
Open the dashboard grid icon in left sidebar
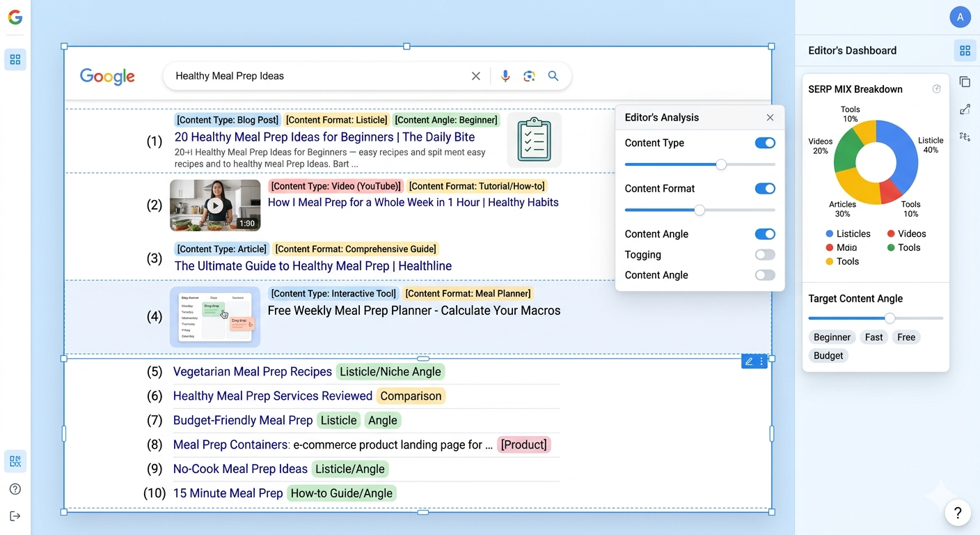click(x=15, y=60)
